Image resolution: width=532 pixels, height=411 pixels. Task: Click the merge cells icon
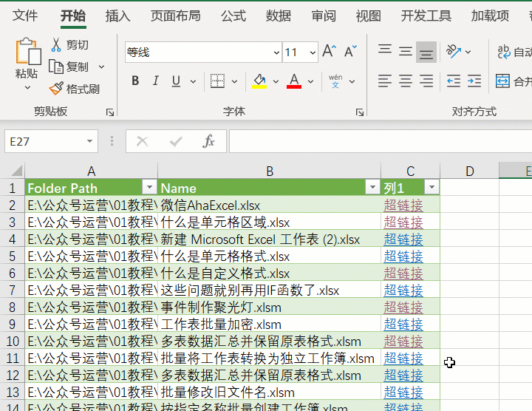click(502, 81)
